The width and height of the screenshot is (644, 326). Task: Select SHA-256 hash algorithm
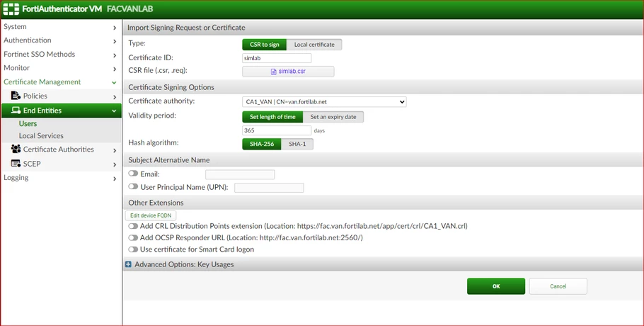point(262,144)
